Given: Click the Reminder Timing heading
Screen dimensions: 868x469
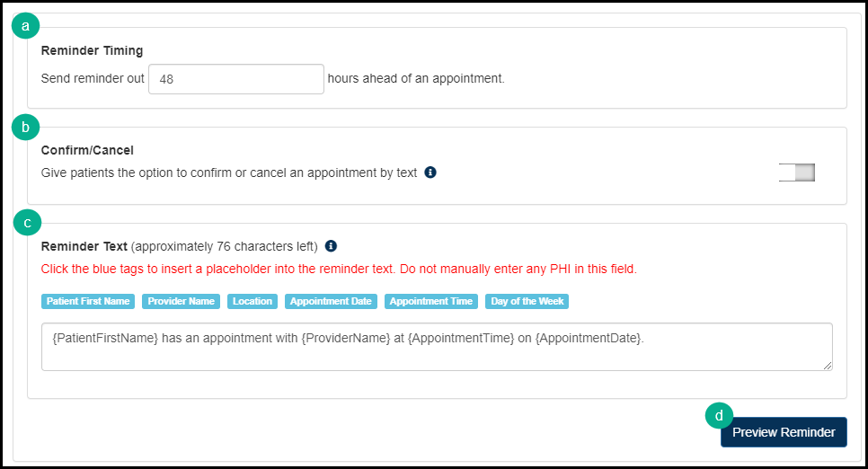Looking at the screenshot, I should point(92,51).
